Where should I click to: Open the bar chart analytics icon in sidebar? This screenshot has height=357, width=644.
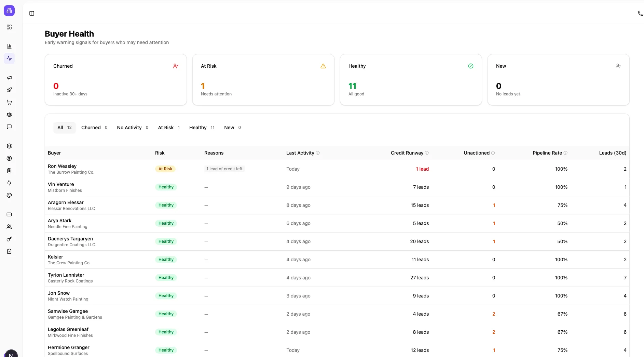pyautogui.click(x=9, y=46)
